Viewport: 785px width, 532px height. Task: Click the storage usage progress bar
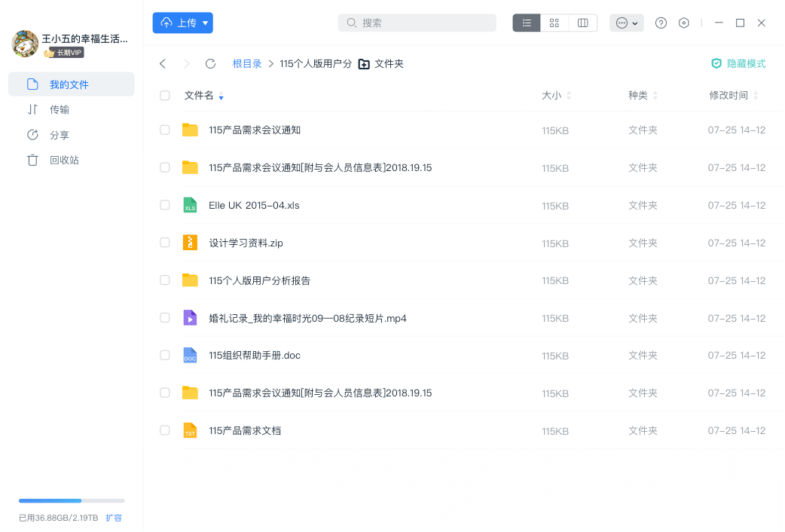pyautogui.click(x=72, y=500)
